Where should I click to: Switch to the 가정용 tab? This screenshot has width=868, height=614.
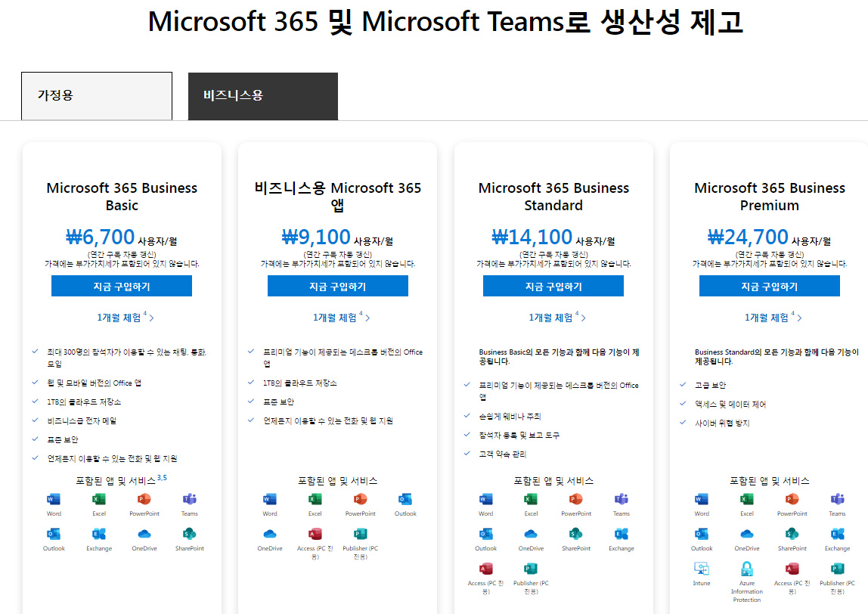97,96
